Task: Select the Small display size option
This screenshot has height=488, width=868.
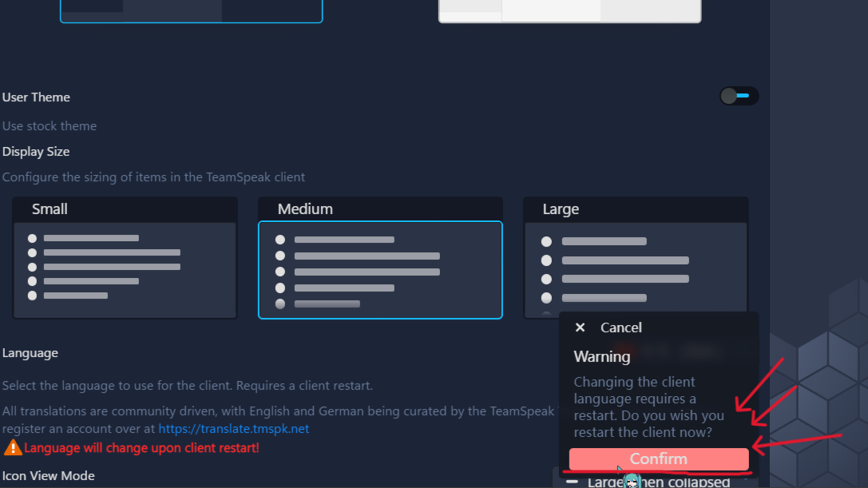Action: (x=125, y=258)
